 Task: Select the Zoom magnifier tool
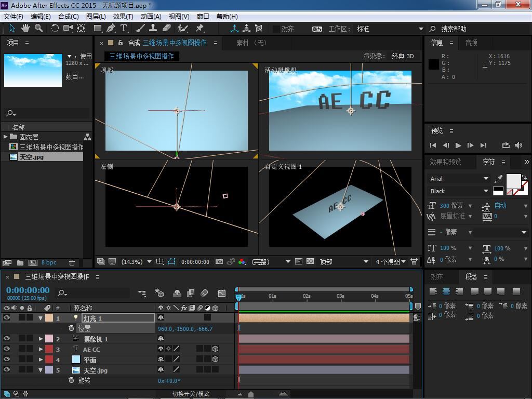[38, 29]
